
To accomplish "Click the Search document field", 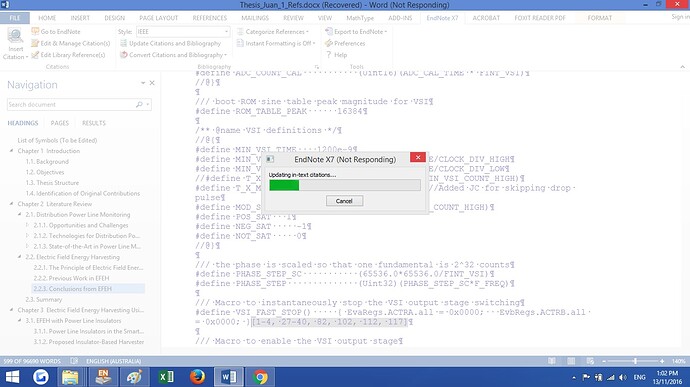I will (72, 104).
